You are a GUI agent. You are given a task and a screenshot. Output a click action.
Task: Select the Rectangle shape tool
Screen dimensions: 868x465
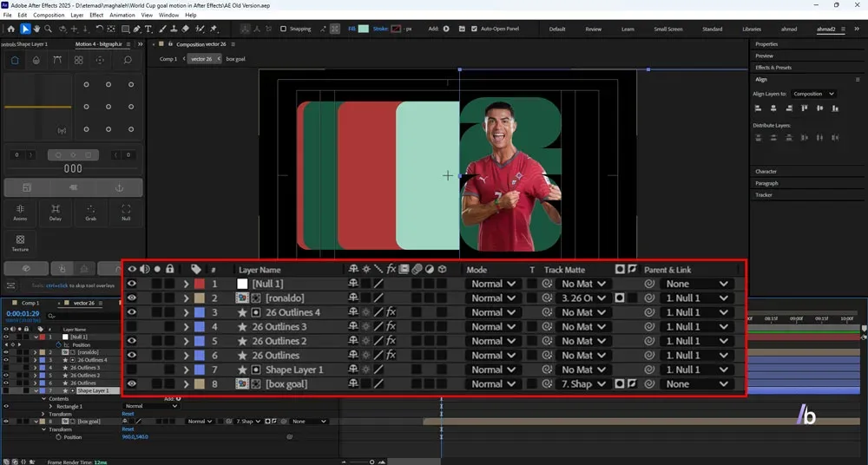pyautogui.click(x=126, y=29)
